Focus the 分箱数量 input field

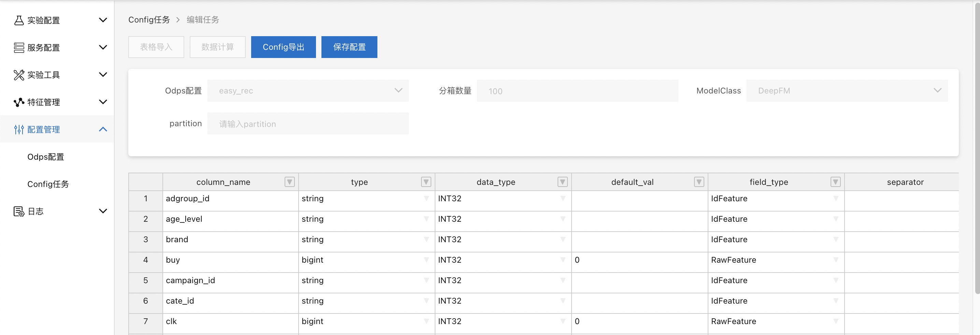tap(577, 91)
